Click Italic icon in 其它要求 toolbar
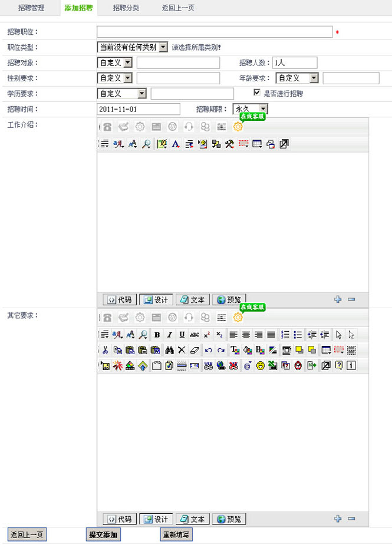Viewport: 392px width, 551px height. pyautogui.click(x=169, y=335)
